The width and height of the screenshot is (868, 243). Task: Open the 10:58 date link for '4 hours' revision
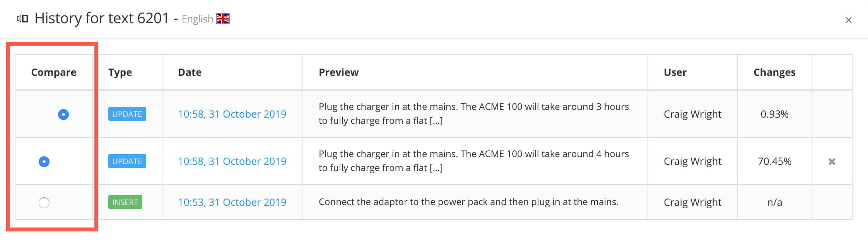[x=232, y=161]
